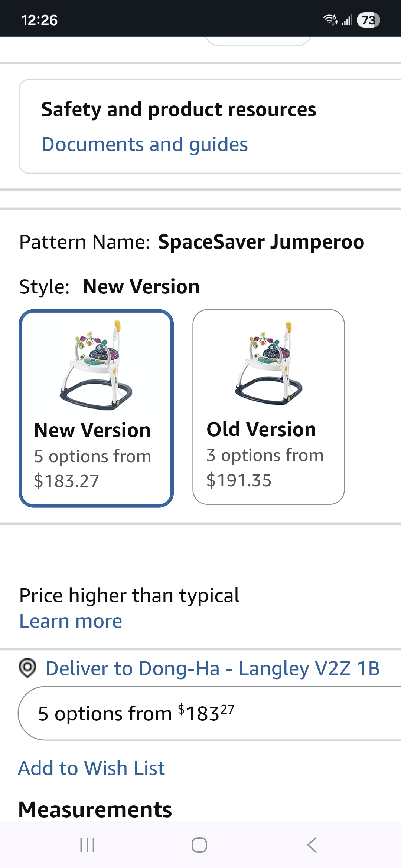Tap the Android home button
The width and height of the screenshot is (401, 868).
199,845
